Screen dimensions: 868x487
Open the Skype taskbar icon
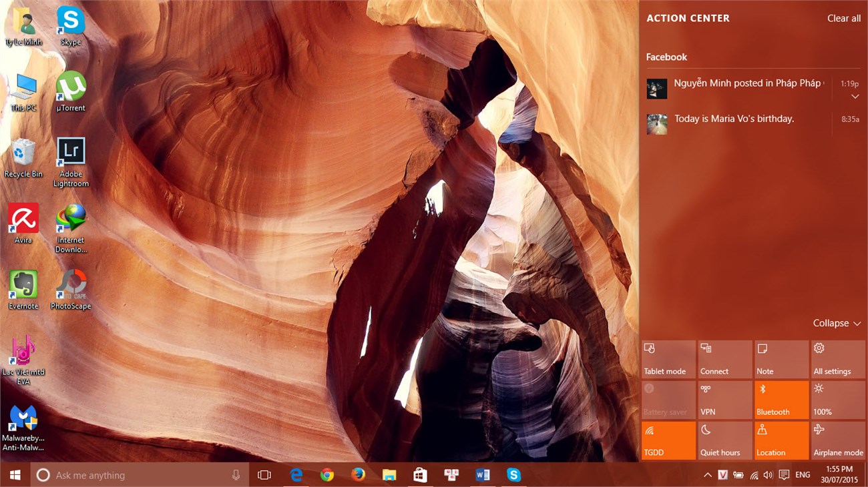tap(513, 475)
